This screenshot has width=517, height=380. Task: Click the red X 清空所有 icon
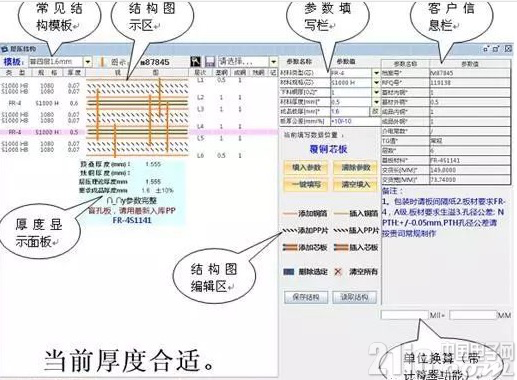(x=338, y=272)
